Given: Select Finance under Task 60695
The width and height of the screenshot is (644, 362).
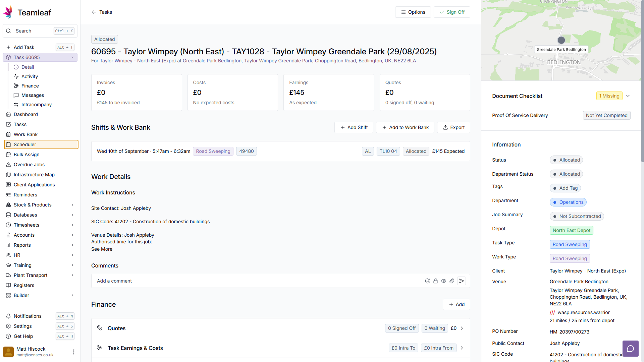Looking at the screenshot, I should coord(44,86).
